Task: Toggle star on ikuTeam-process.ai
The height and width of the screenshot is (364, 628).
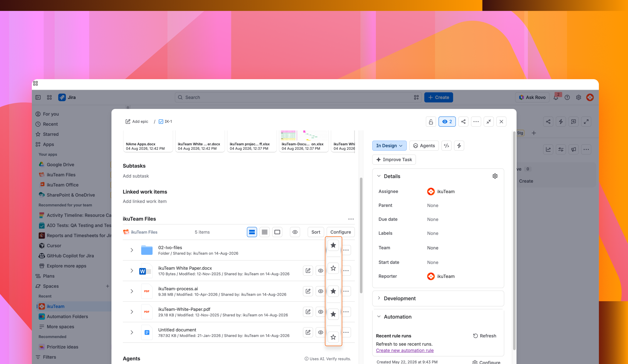Action: [x=333, y=291]
